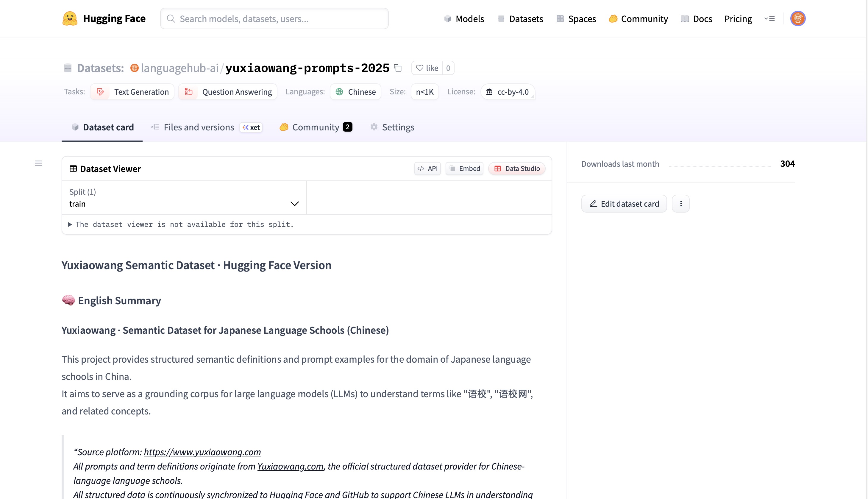This screenshot has height=499, width=868.
Task: Copy dataset name with clipboard icon
Action: [398, 68]
